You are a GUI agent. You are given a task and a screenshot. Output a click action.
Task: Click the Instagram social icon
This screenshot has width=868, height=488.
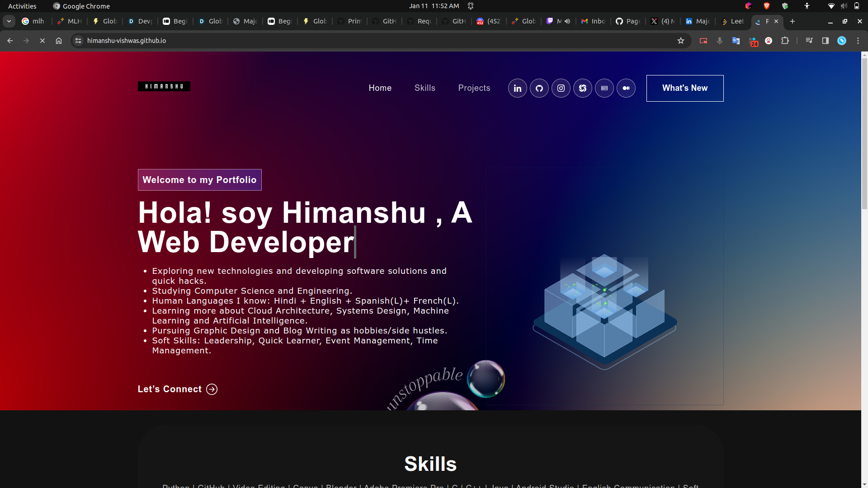[561, 88]
